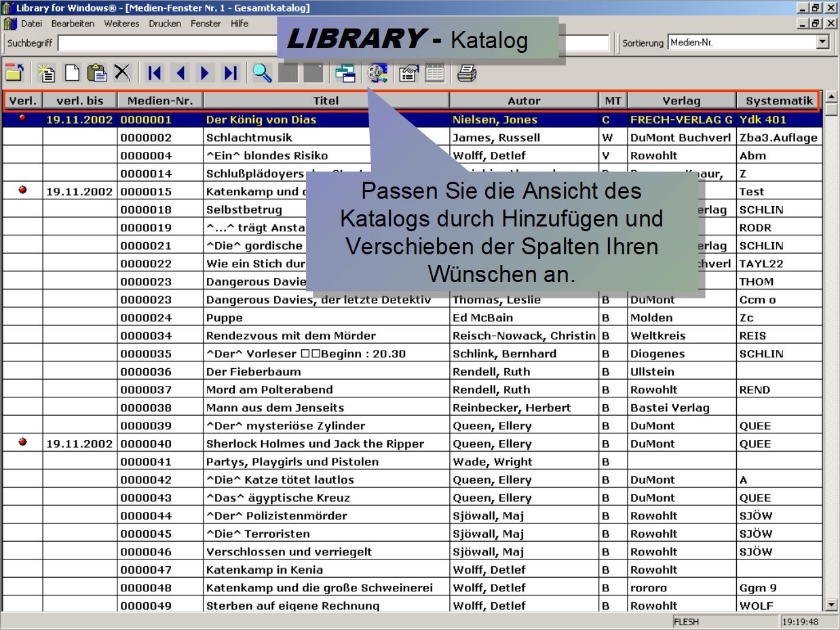Screen dimensions: 840x630
Task: Click the table grid view icon
Action: coord(434,73)
